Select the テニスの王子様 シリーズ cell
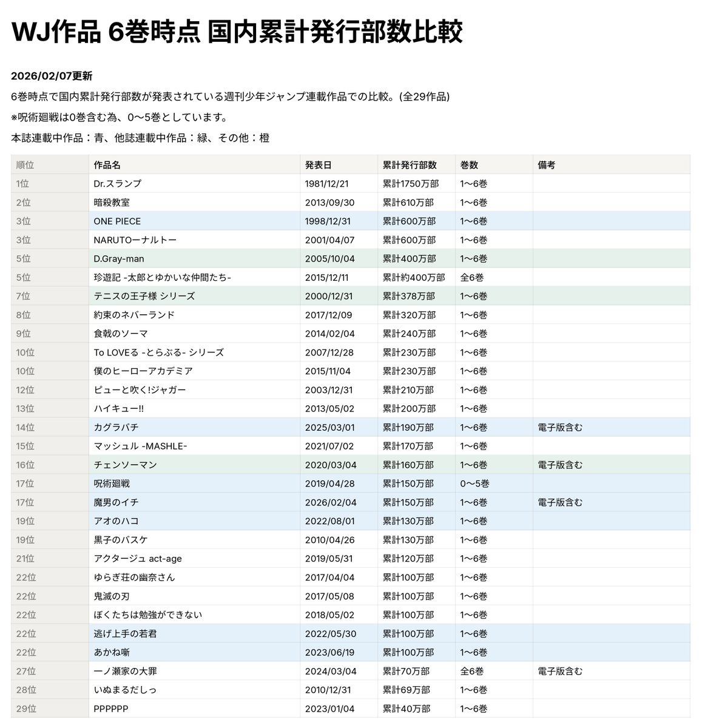 [x=194, y=297]
